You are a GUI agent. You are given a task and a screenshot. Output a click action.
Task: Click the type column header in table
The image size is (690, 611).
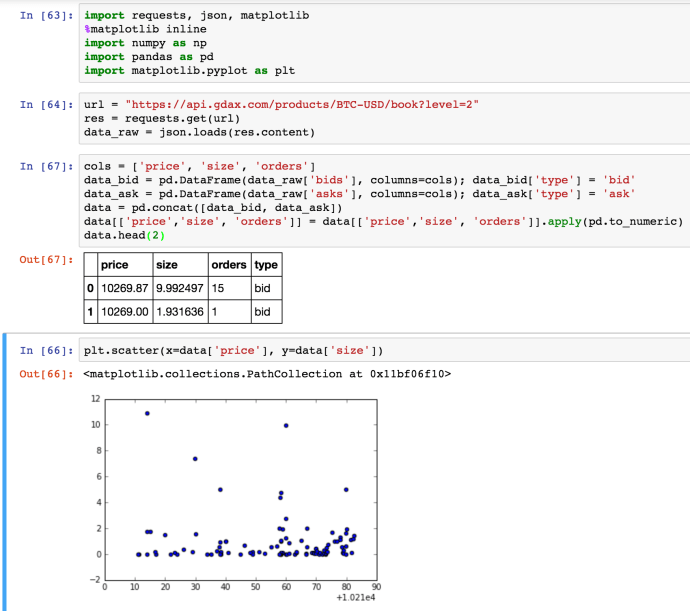(x=266, y=265)
